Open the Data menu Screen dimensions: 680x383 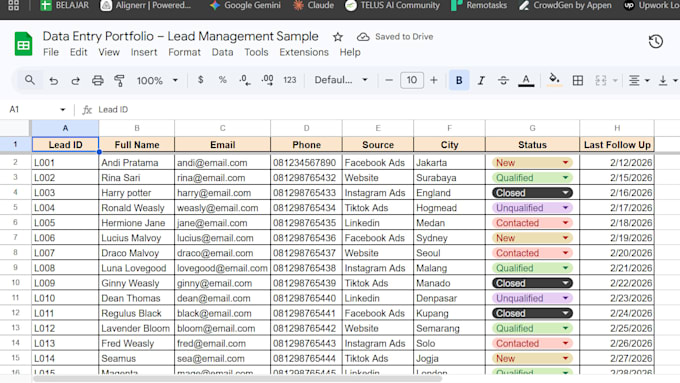click(x=222, y=52)
